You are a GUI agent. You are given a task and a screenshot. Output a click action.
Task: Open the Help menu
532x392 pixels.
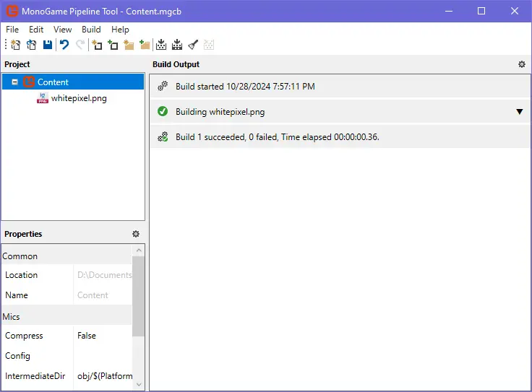coord(120,30)
